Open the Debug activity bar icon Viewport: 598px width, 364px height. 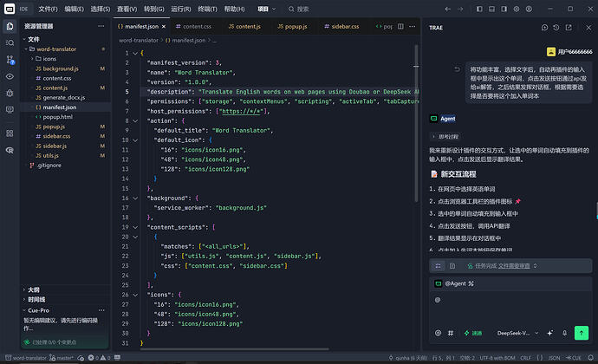tap(10, 93)
